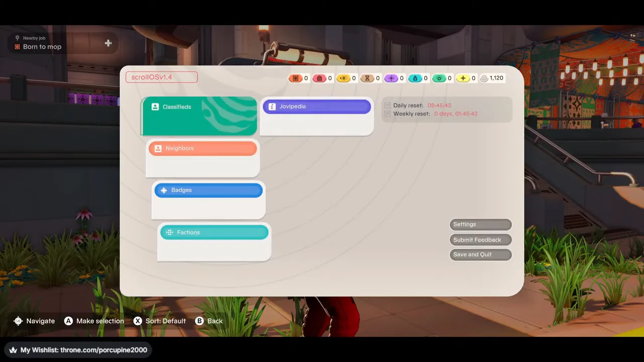The height and width of the screenshot is (362, 644).
Task: Click the 1,120 coin balance
Action: click(x=496, y=78)
